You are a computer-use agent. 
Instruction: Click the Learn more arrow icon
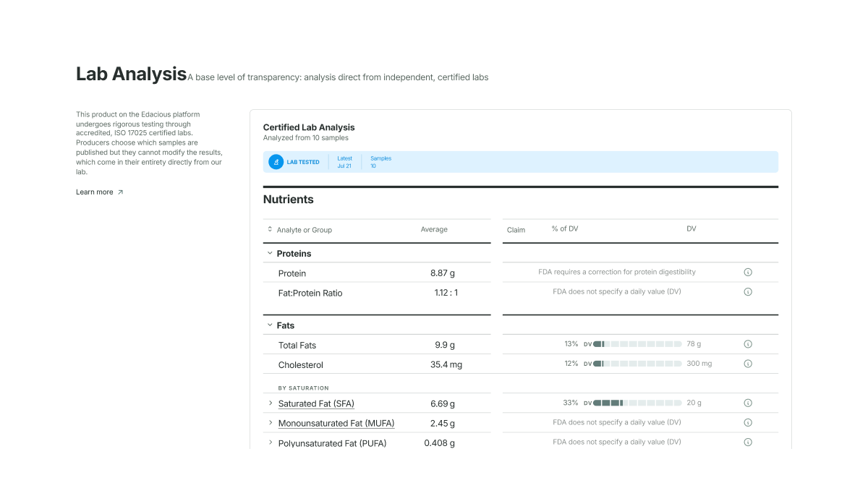pyautogui.click(x=120, y=192)
